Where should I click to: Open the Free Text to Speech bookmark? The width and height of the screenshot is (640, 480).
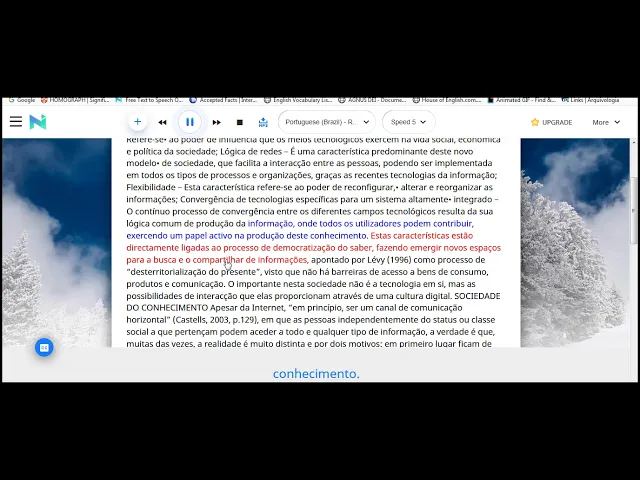(150, 100)
